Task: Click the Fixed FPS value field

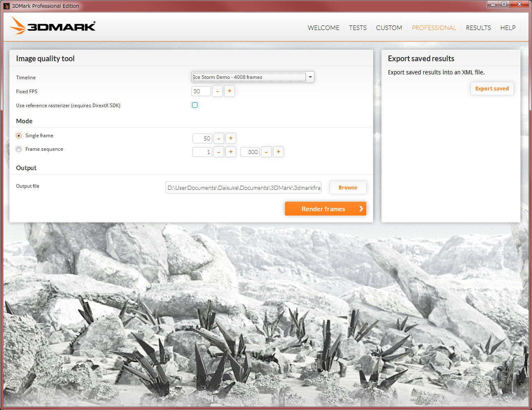Action: [x=201, y=91]
